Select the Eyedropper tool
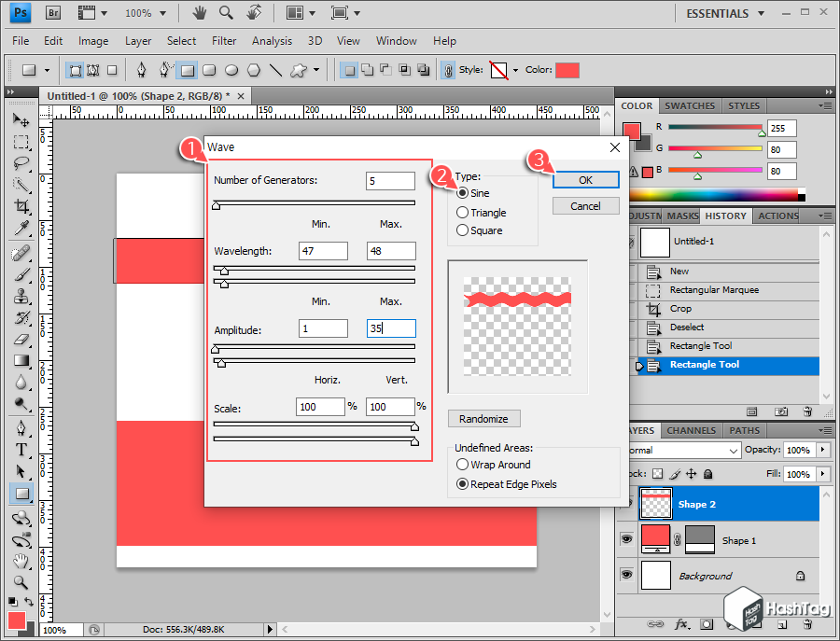The image size is (840, 641). 21,228
